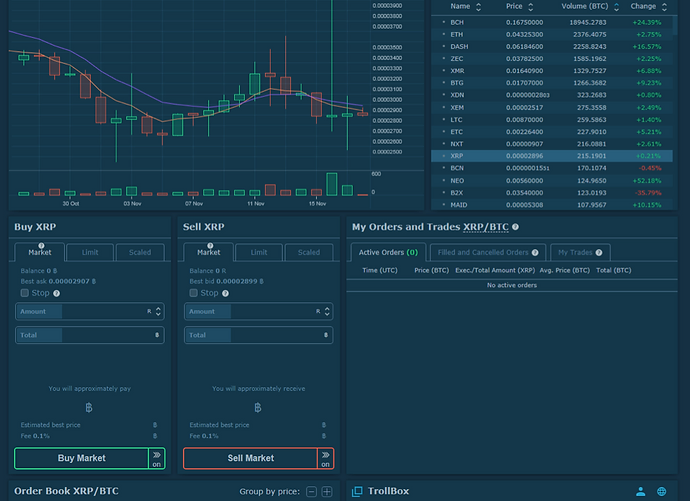Select XDN row in market list
The width and height of the screenshot is (690, 501).
pyautogui.click(x=552, y=95)
